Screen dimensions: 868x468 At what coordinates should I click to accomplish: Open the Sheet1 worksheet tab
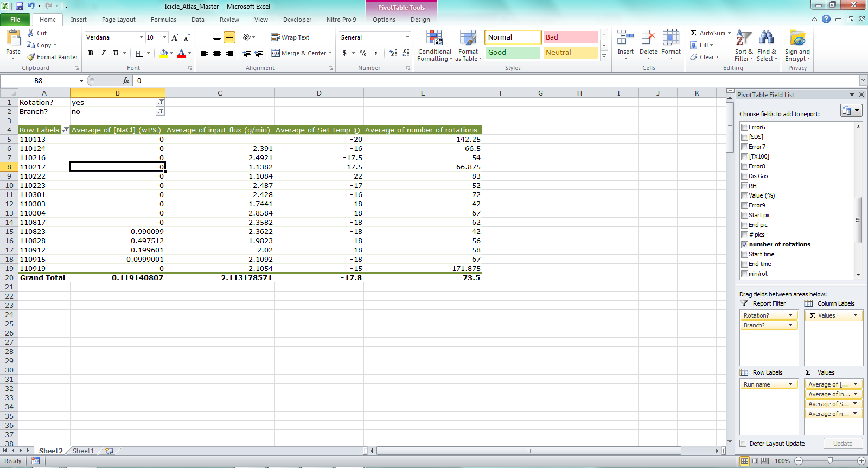point(83,451)
